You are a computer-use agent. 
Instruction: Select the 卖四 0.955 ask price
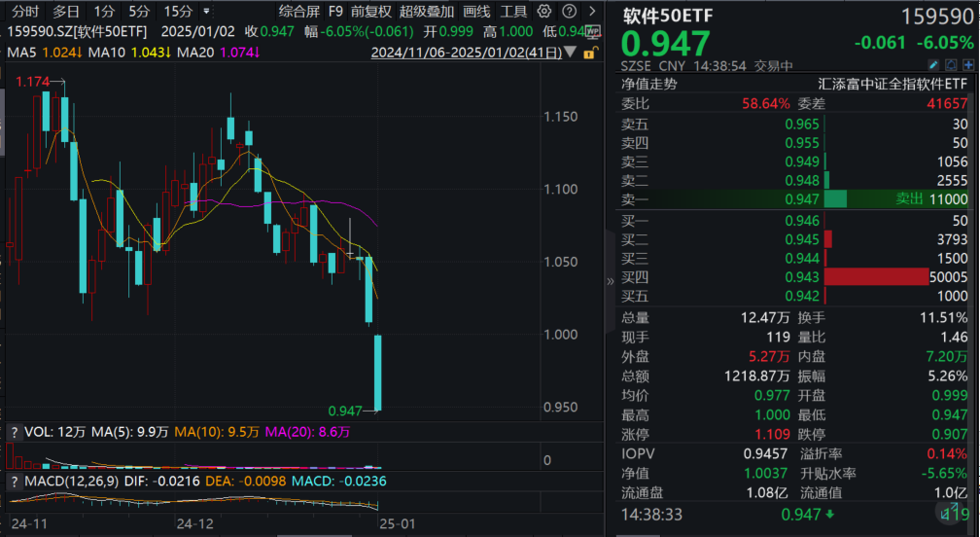point(802,143)
